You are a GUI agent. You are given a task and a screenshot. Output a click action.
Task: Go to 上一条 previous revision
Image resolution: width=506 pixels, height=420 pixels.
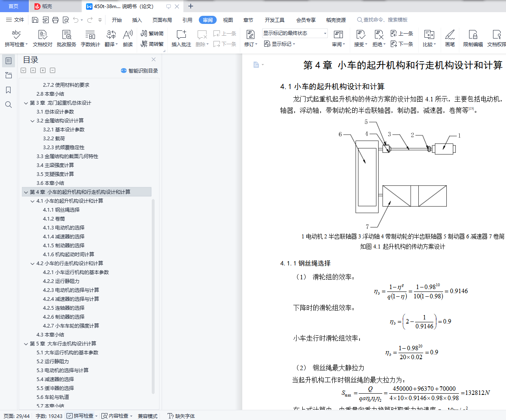coord(402,34)
